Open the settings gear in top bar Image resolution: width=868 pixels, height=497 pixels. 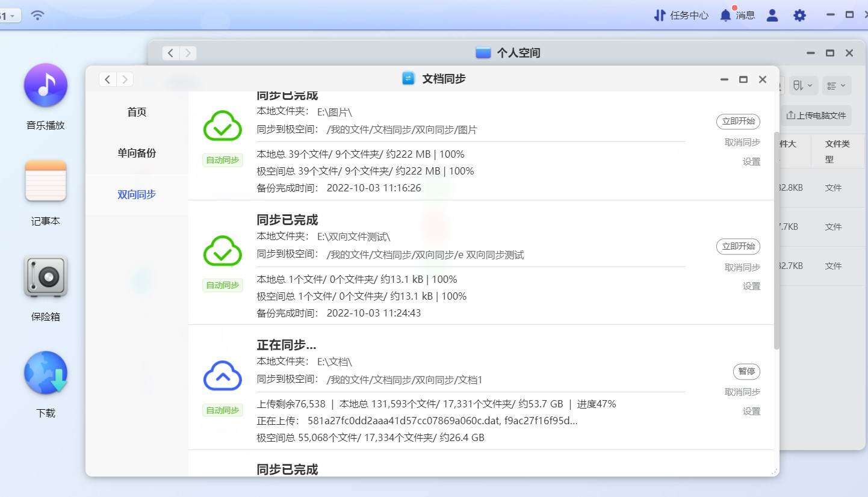pyautogui.click(x=799, y=15)
